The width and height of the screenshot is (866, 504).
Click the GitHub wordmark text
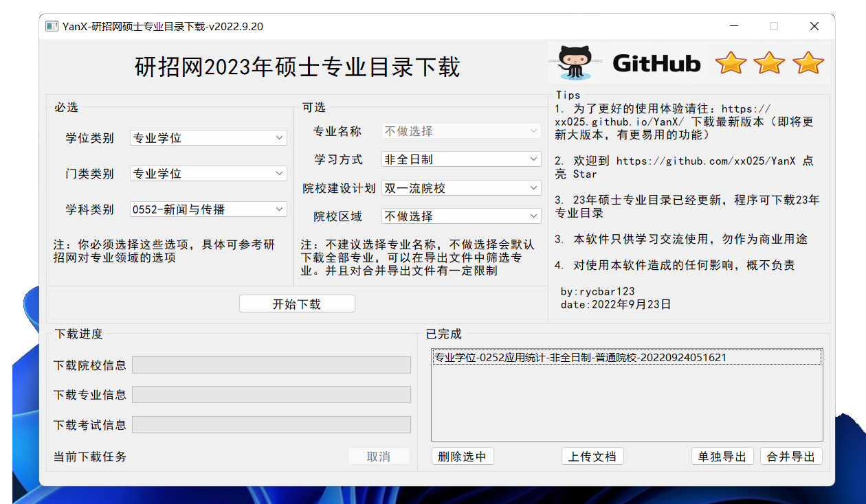(x=656, y=64)
